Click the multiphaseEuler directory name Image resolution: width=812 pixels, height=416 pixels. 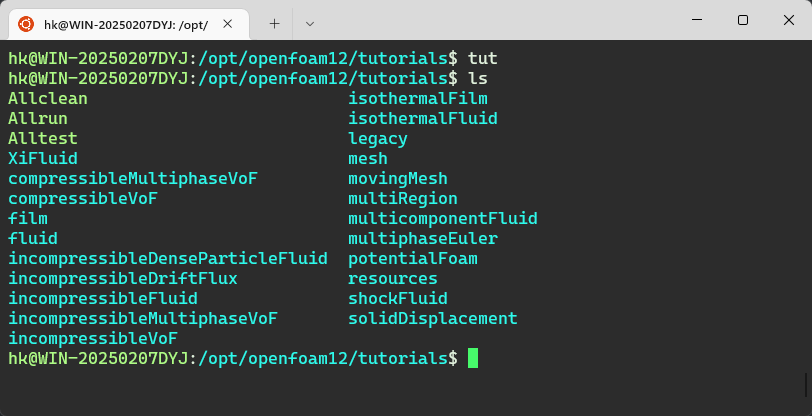tap(423, 238)
